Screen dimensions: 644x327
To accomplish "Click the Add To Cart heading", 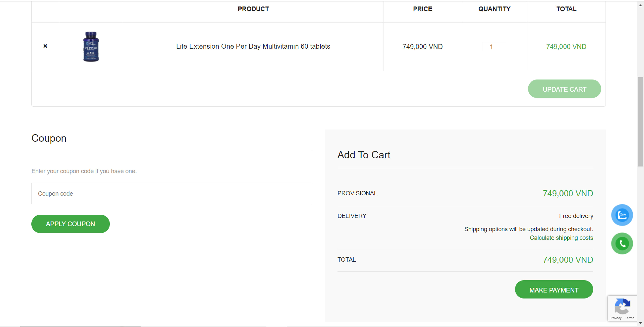I will click(x=364, y=155).
